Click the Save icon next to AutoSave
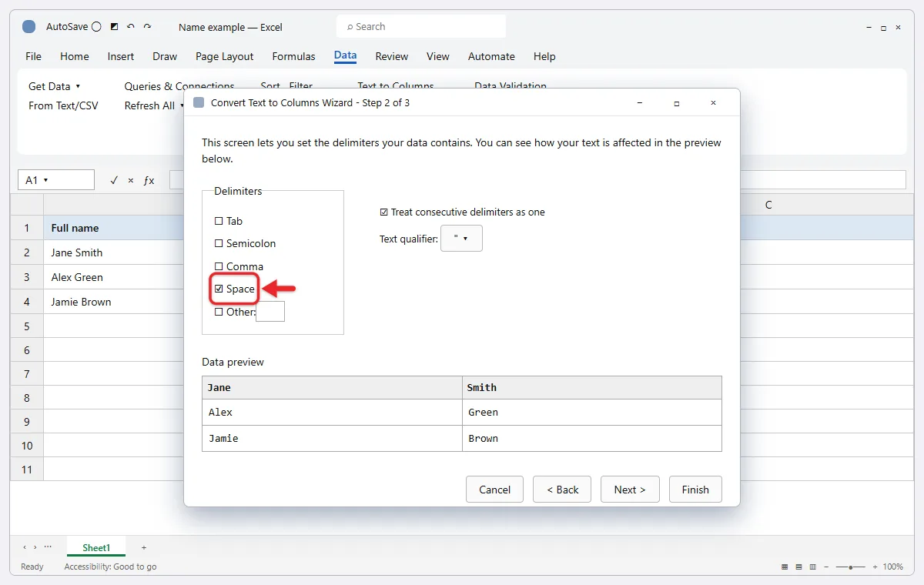Viewport: 924px width, 585px height. [x=115, y=27]
